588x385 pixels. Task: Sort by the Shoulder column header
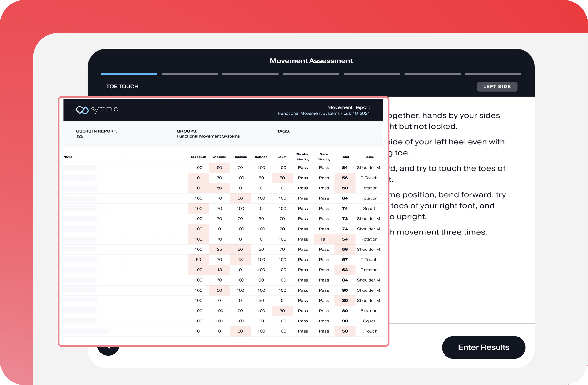[219, 157]
